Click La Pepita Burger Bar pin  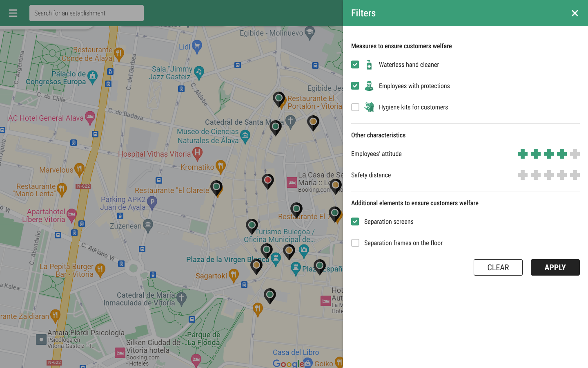[x=100, y=270]
